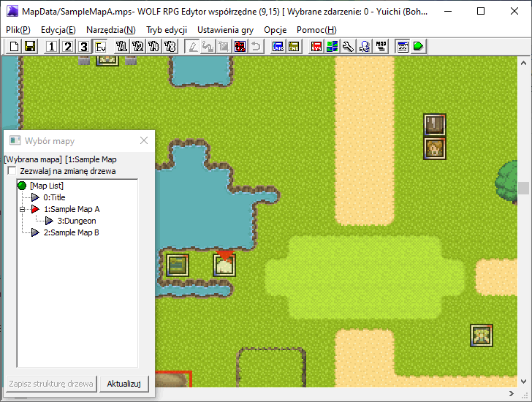
Task: Select layer 2 editing mode
Action: (68, 47)
